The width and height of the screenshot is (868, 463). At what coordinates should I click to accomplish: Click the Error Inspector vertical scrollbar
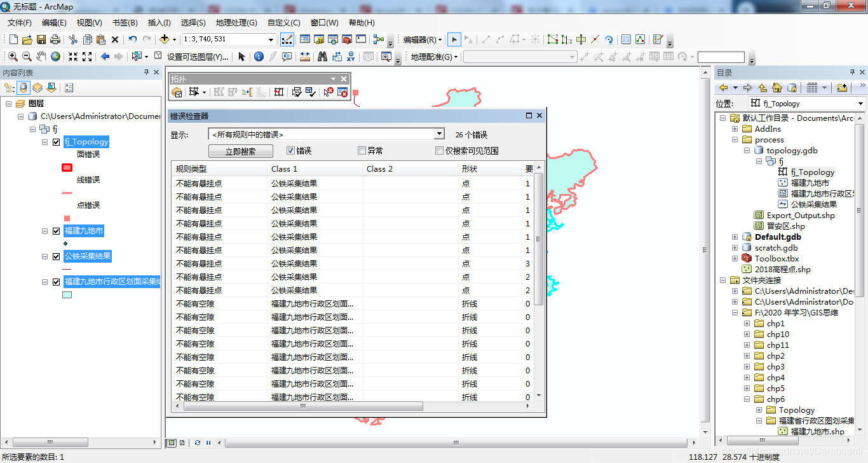pyautogui.click(x=539, y=280)
